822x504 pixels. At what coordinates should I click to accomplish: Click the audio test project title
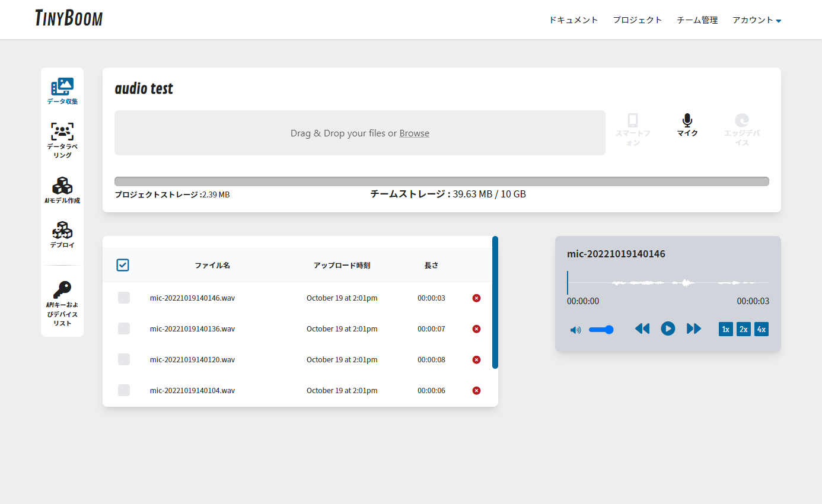(144, 88)
